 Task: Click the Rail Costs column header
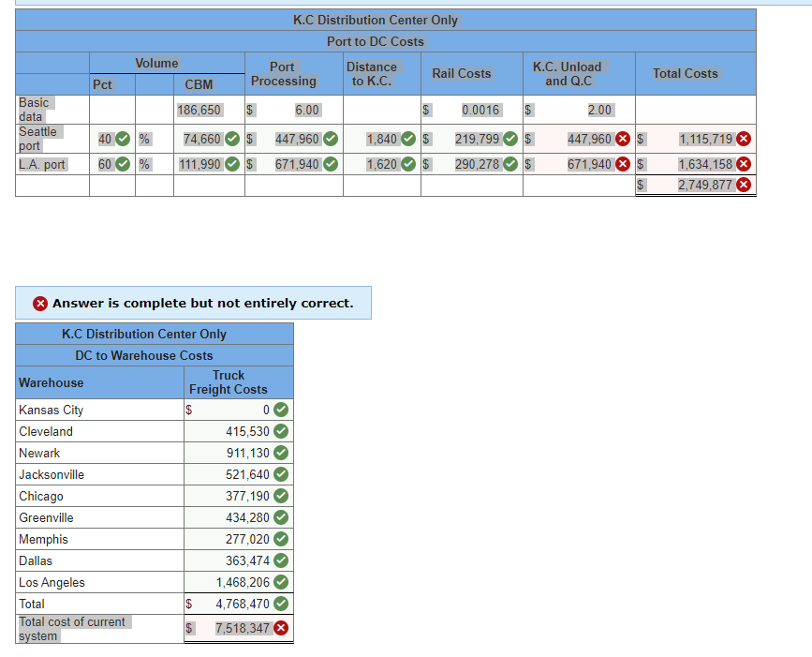[462, 74]
